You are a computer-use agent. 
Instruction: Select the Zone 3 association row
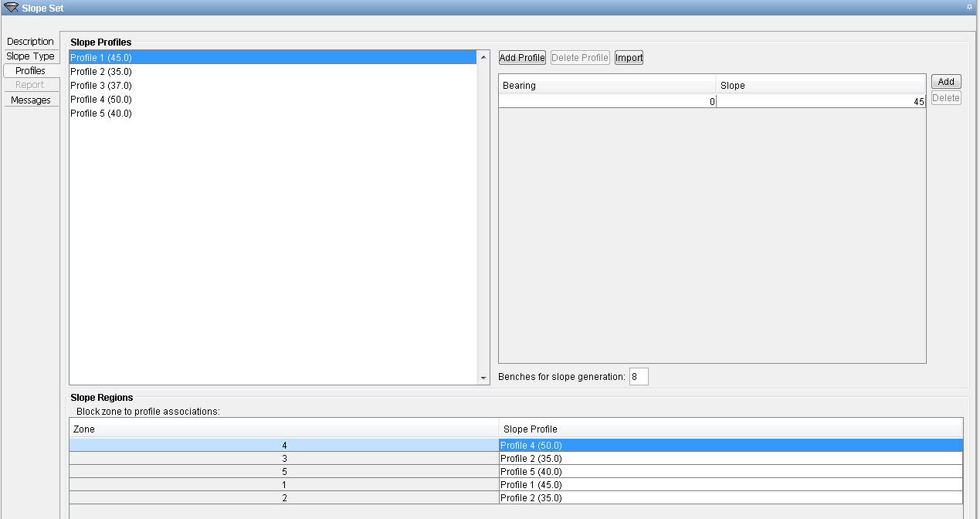[x=284, y=458]
